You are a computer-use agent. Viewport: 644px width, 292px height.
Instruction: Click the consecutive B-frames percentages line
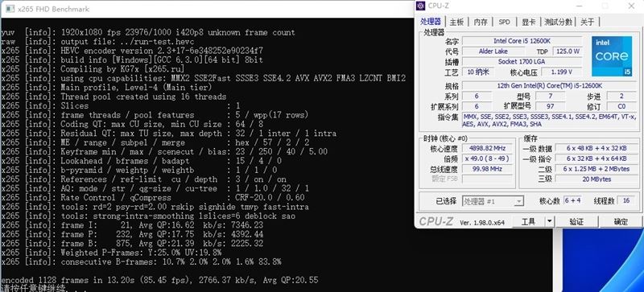(x=142, y=261)
